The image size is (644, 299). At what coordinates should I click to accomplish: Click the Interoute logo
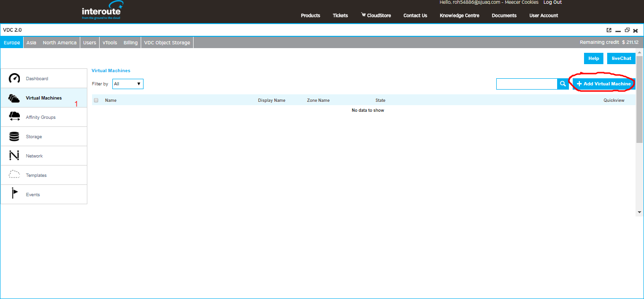(102, 11)
